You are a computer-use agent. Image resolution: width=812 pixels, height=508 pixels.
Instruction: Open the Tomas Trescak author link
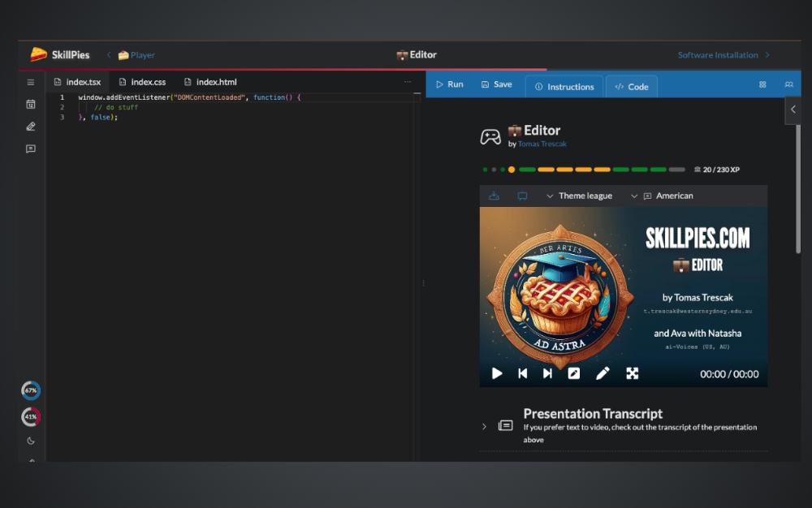(x=542, y=144)
